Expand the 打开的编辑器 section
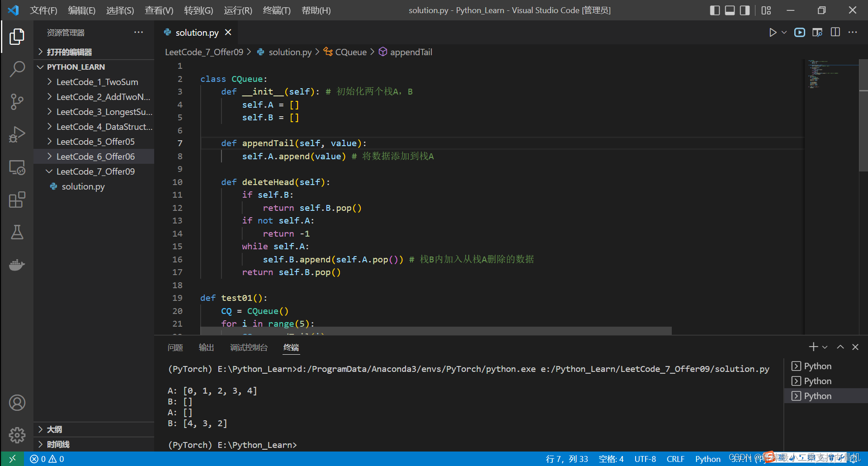The height and width of the screenshot is (466, 868). coord(94,52)
